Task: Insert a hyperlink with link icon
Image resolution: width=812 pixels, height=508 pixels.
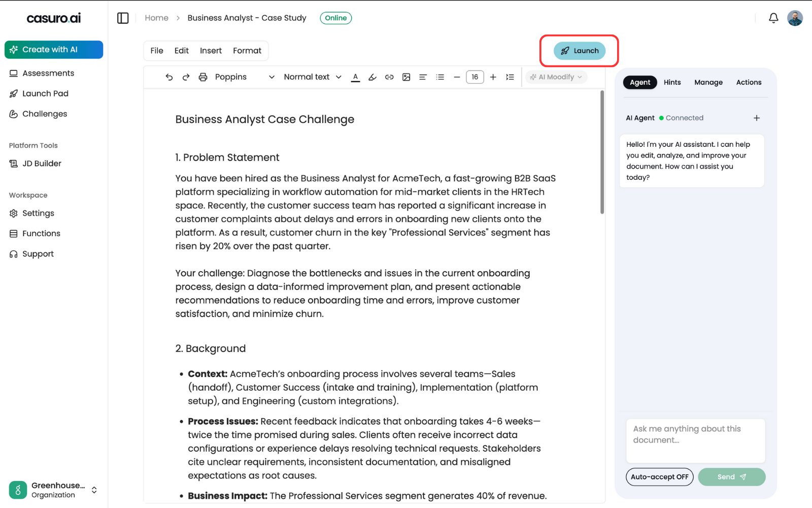Action: [389, 77]
